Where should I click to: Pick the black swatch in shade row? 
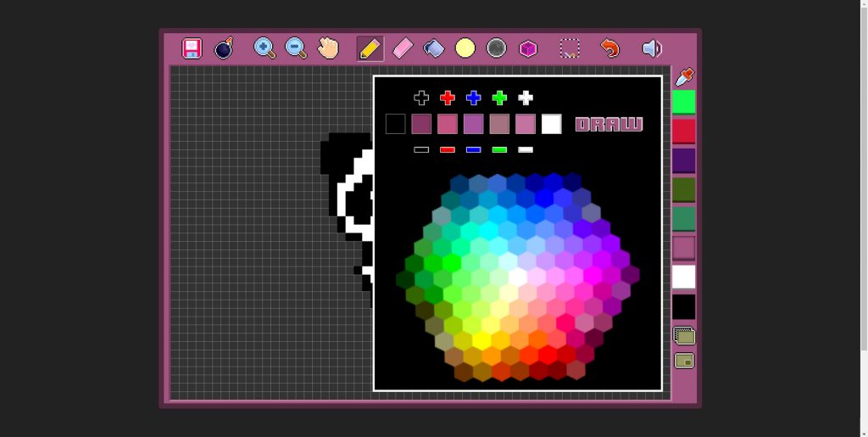coord(395,124)
